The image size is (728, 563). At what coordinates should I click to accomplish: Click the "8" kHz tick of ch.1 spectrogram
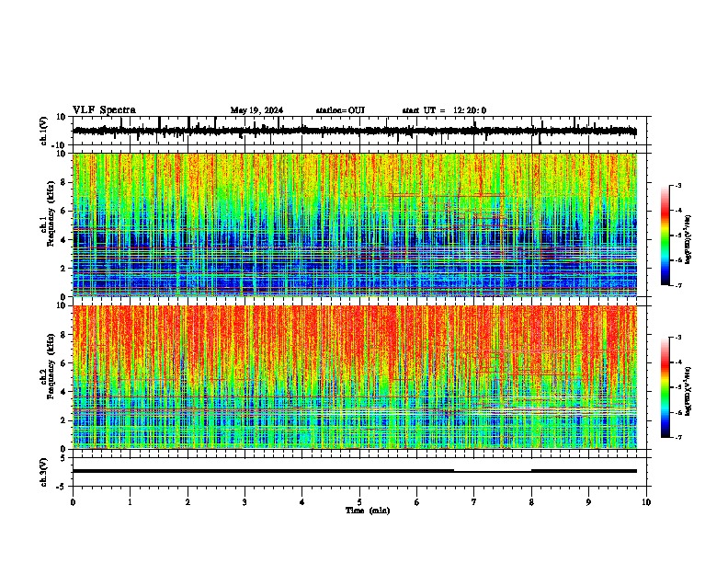click(64, 182)
